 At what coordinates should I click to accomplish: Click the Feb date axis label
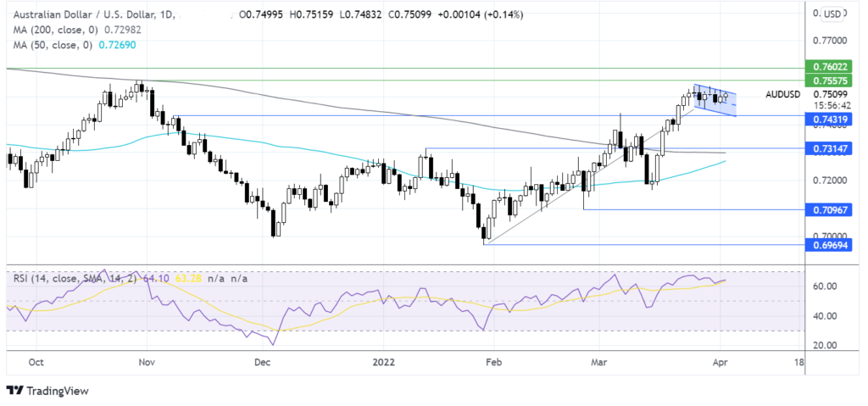click(x=492, y=362)
